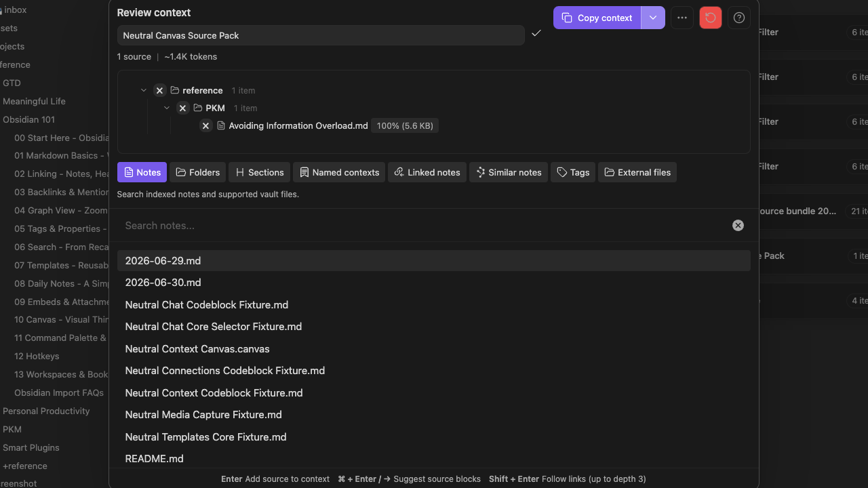The height and width of the screenshot is (488, 868).
Task: Select Neutral Media Capture Fixture.md
Action: pyautogui.click(x=434, y=415)
